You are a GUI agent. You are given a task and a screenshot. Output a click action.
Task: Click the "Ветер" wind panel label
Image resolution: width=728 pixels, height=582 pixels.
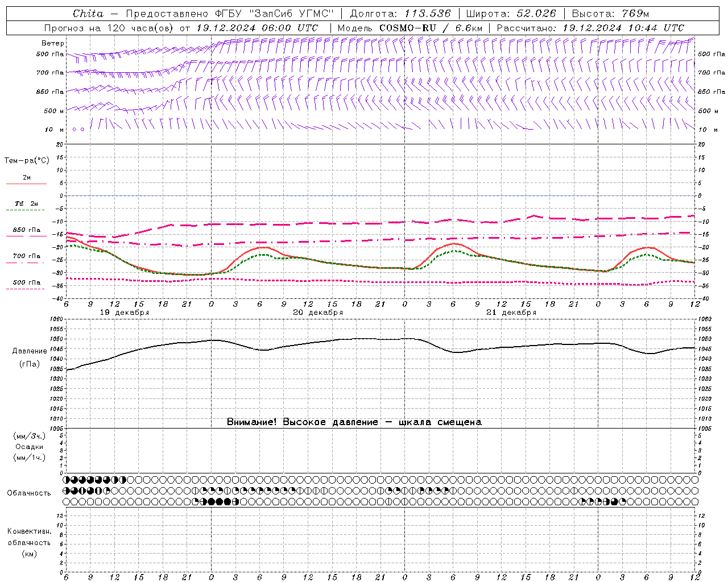[x=53, y=43]
